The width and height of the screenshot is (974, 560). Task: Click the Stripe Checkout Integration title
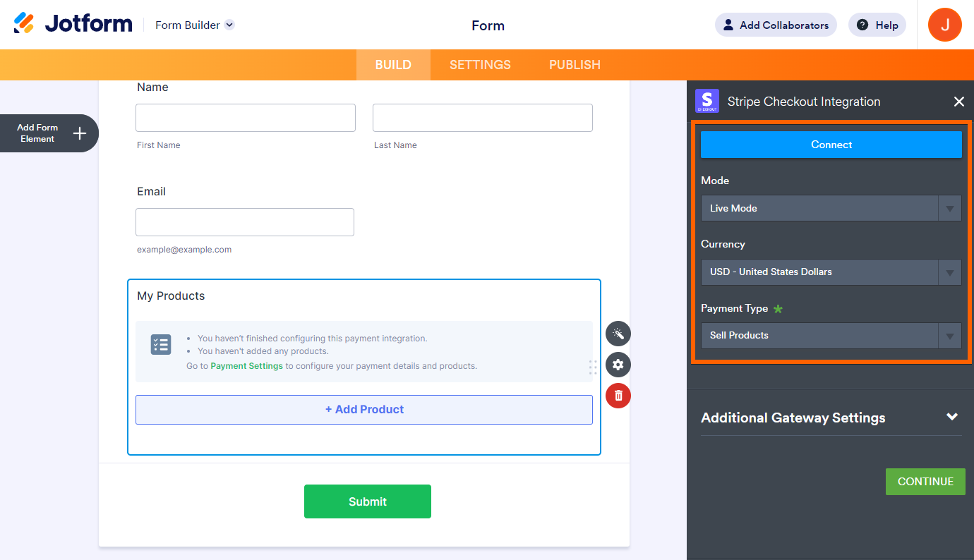click(x=804, y=102)
